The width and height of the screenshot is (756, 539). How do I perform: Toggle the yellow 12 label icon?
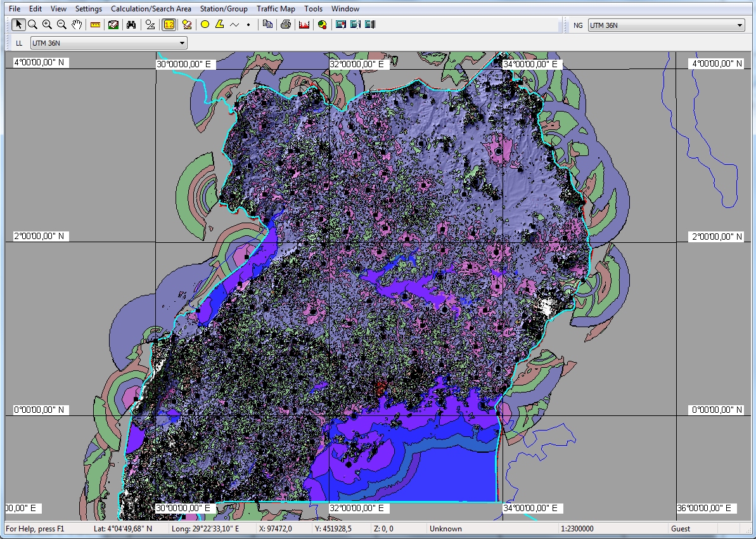[169, 25]
